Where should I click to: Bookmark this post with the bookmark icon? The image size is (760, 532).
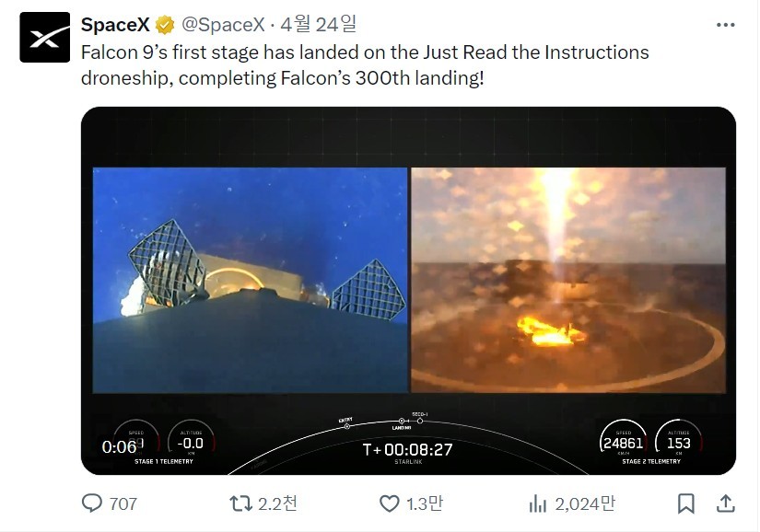click(685, 503)
